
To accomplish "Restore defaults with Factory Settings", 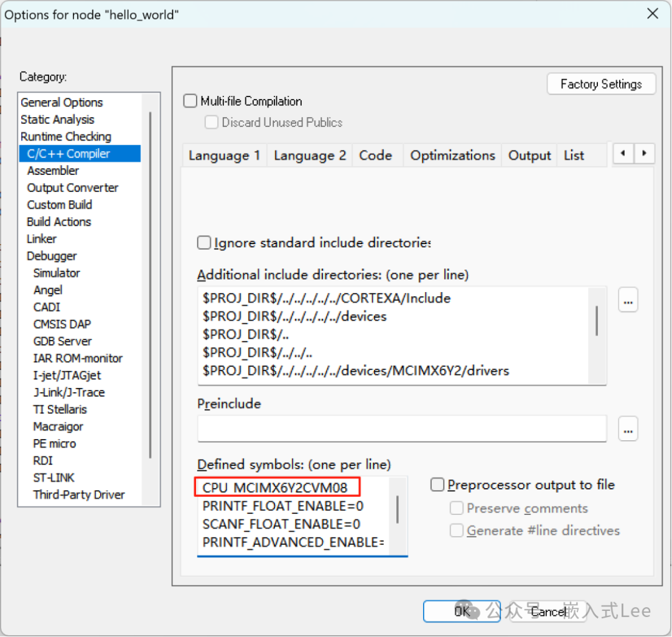I will tap(600, 83).
